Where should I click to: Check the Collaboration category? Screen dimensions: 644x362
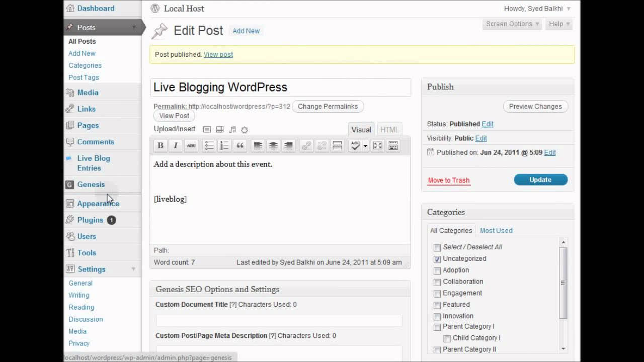pos(437,282)
